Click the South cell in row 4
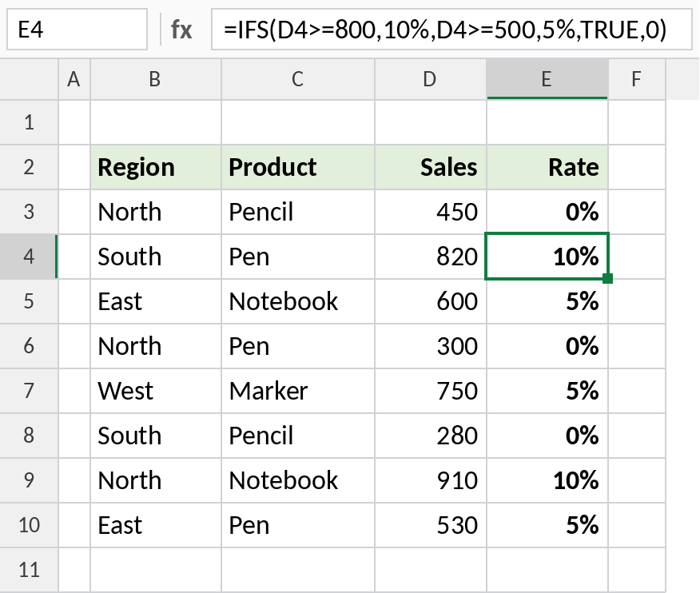Viewport: 700px width, 593px height. 156,257
